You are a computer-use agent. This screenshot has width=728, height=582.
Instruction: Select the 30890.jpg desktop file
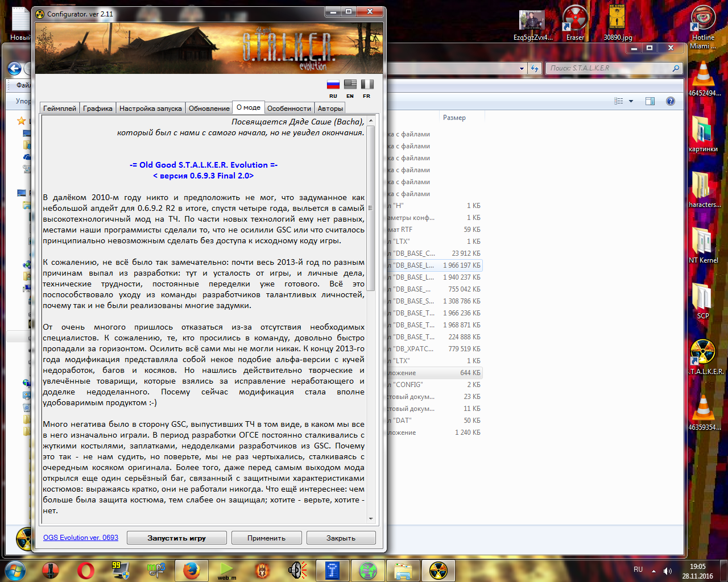tap(618, 23)
